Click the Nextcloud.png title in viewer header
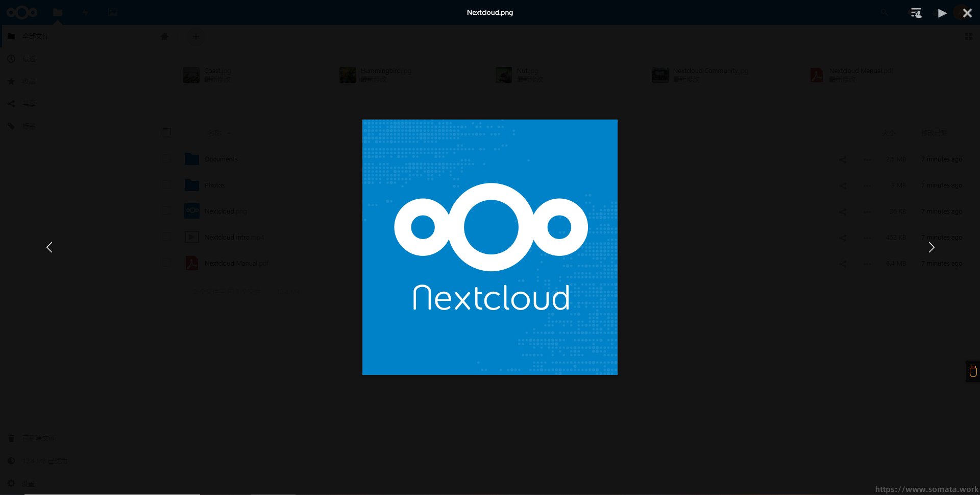Viewport: 980px width, 495px height. pos(490,12)
